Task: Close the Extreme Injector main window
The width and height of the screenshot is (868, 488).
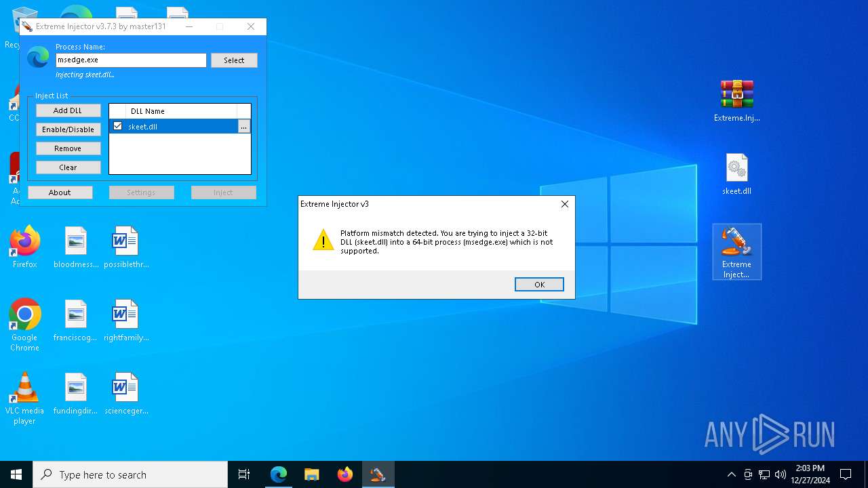Action: (251, 26)
